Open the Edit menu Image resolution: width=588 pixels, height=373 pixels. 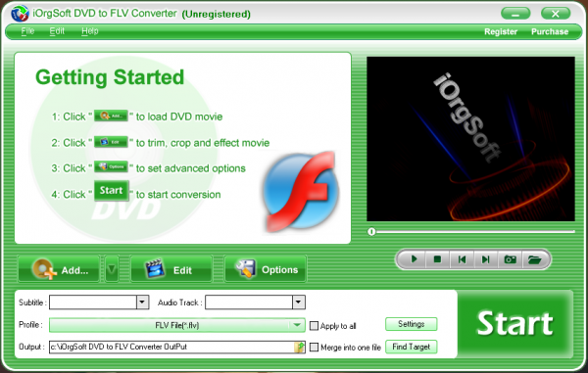tap(57, 31)
